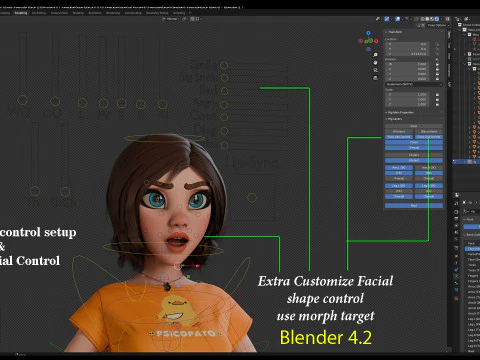Screen dimensions: 480x360
Task: Select wireframe viewport shading
Action: point(422,19)
